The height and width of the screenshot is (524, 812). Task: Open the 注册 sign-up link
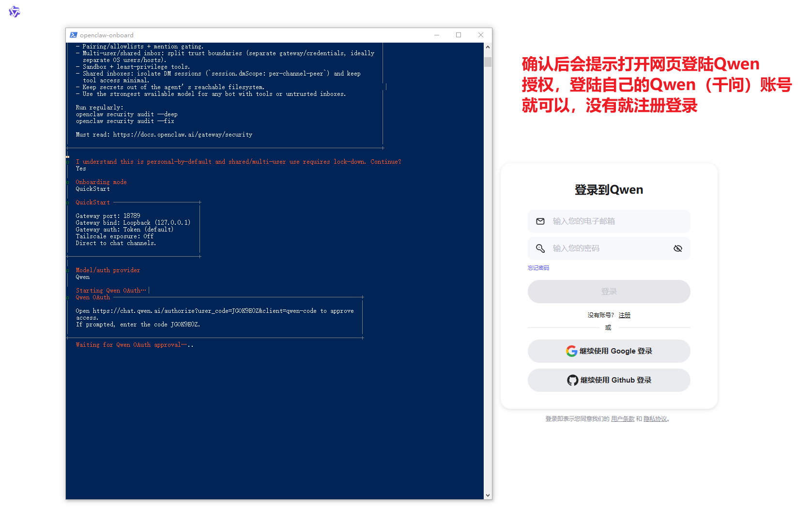(625, 315)
